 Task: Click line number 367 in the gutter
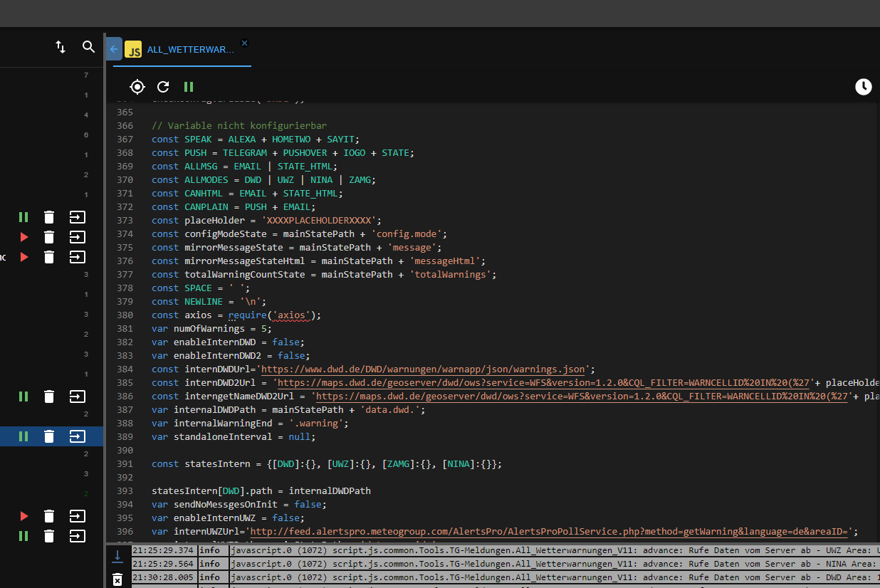click(x=125, y=139)
